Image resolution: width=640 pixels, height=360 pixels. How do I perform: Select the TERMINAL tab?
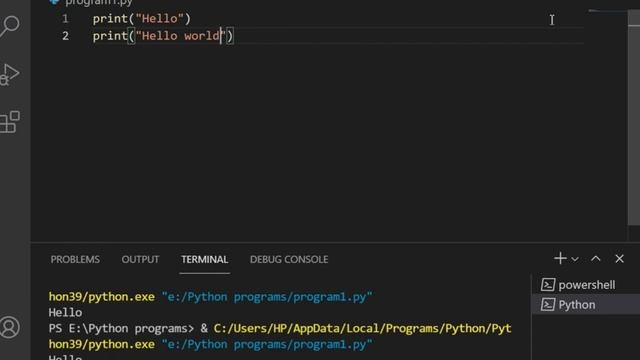[x=204, y=260]
